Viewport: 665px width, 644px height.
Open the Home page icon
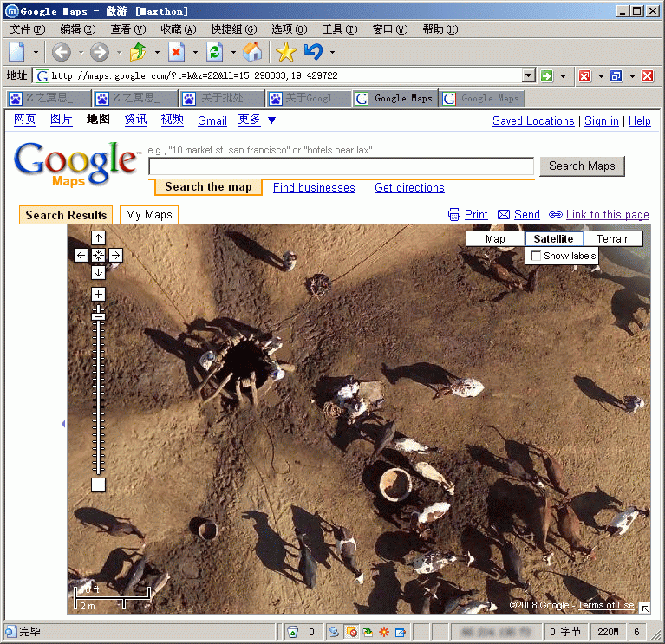pyautogui.click(x=252, y=52)
